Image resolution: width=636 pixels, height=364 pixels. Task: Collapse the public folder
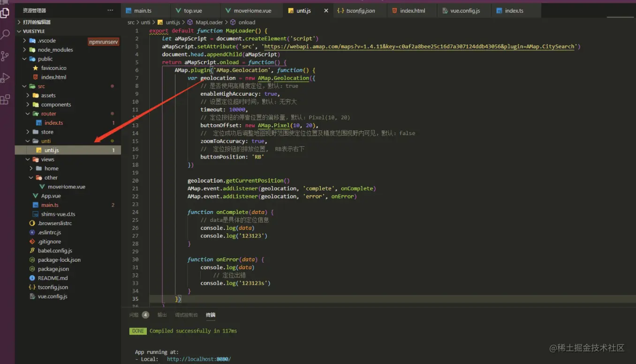(45, 59)
